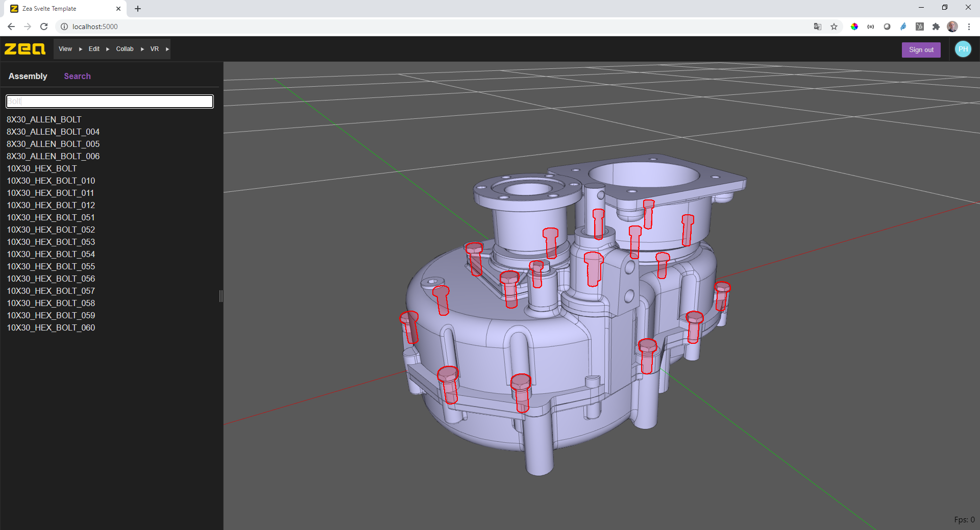The height and width of the screenshot is (530, 980).
Task: Switch to the Assembly tab
Action: pyautogui.click(x=28, y=76)
